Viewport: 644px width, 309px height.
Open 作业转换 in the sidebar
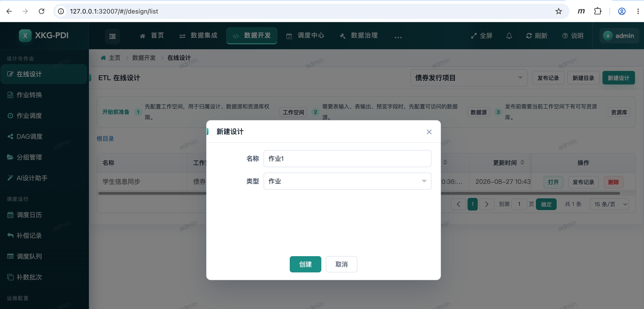coord(44,95)
